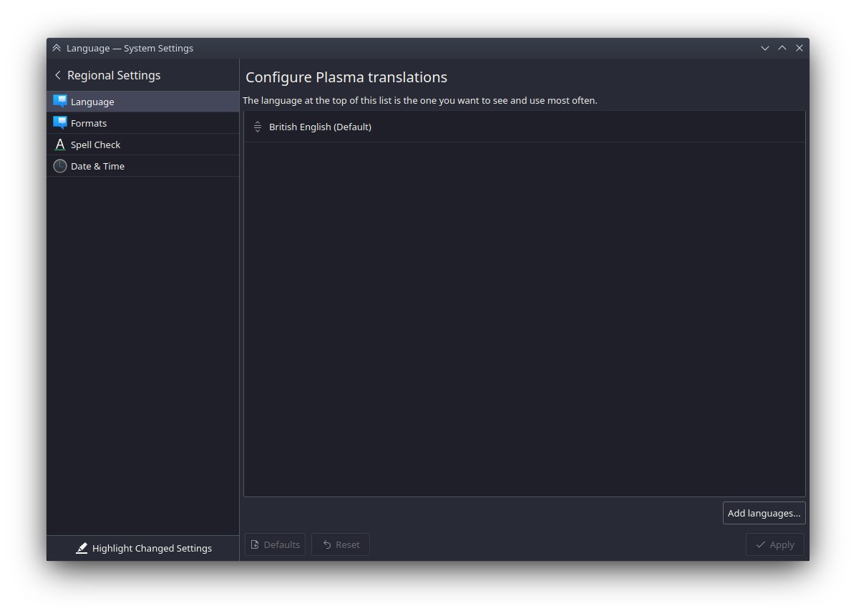The width and height of the screenshot is (856, 616).
Task: Click the Language speech bubble icon
Action: [x=60, y=102]
